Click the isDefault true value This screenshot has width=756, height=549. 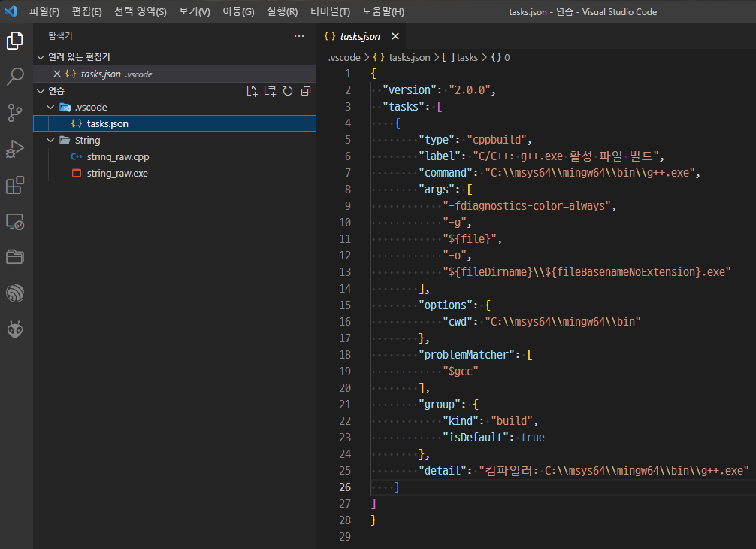click(x=533, y=437)
